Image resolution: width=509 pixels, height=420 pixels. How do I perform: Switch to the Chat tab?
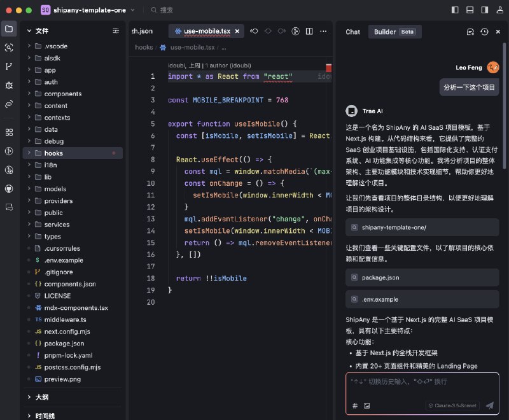pyautogui.click(x=353, y=32)
